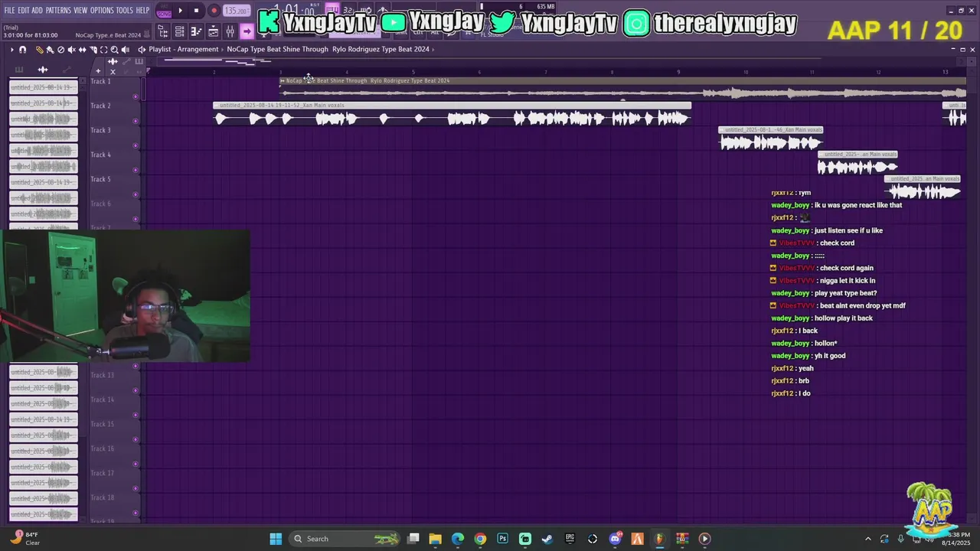Toggle the waveform filter above Track 1
This screenshot has height=551, width=980.
(113, 61)
